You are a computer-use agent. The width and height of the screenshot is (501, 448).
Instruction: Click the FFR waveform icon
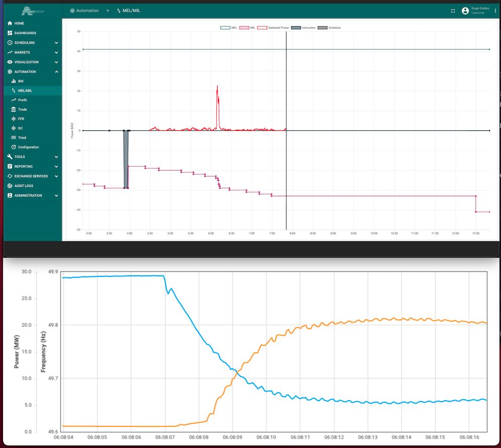tap(14, 119)
